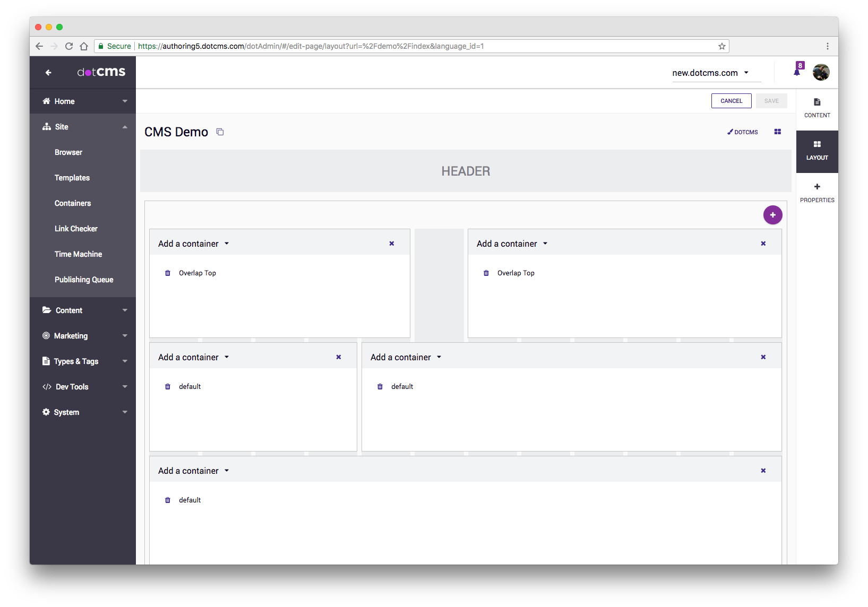The image size is (868, 607).
Task: Select Publishing Queue in the sidebar
Action: [84, 280]
